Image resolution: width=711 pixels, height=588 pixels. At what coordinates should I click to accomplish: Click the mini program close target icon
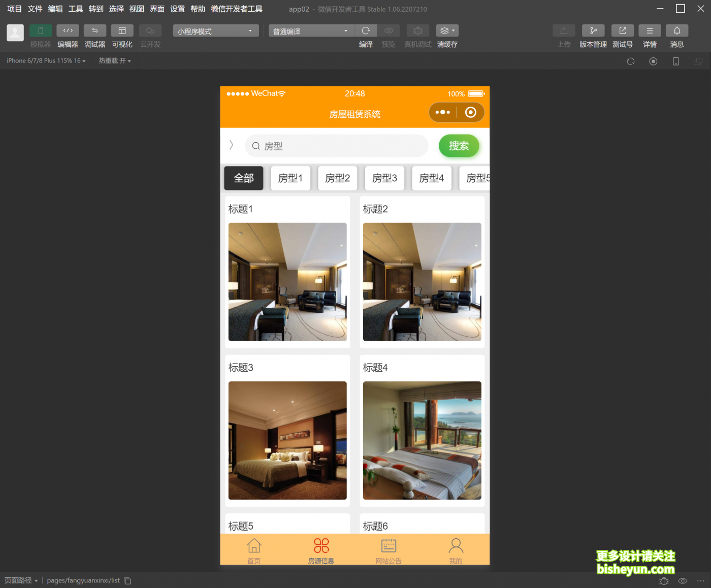pos(471,112)
